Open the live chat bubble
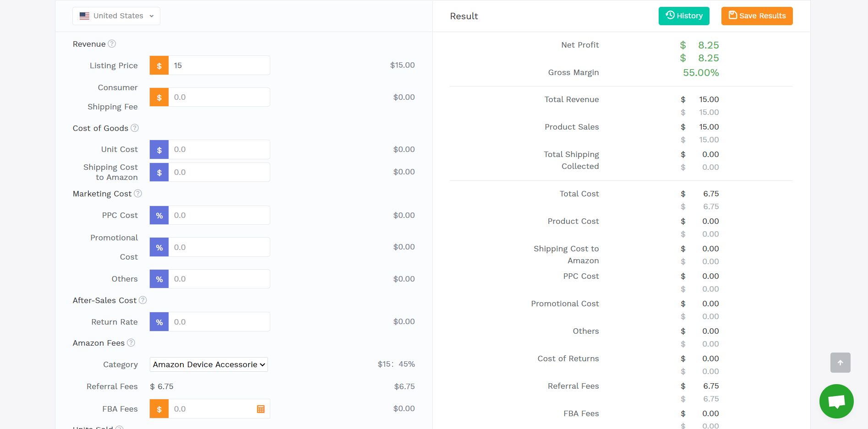Screen dimensions: 868x429 click(836, 401)
